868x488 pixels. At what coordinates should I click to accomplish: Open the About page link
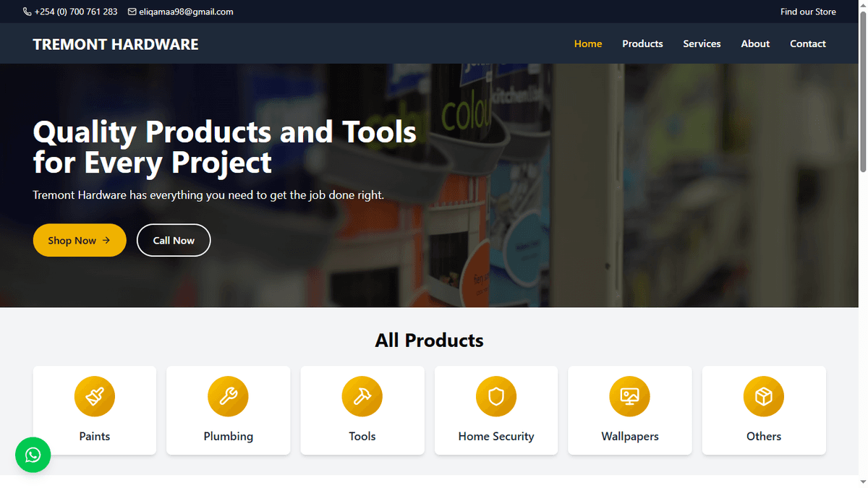(x=755, y=44)
